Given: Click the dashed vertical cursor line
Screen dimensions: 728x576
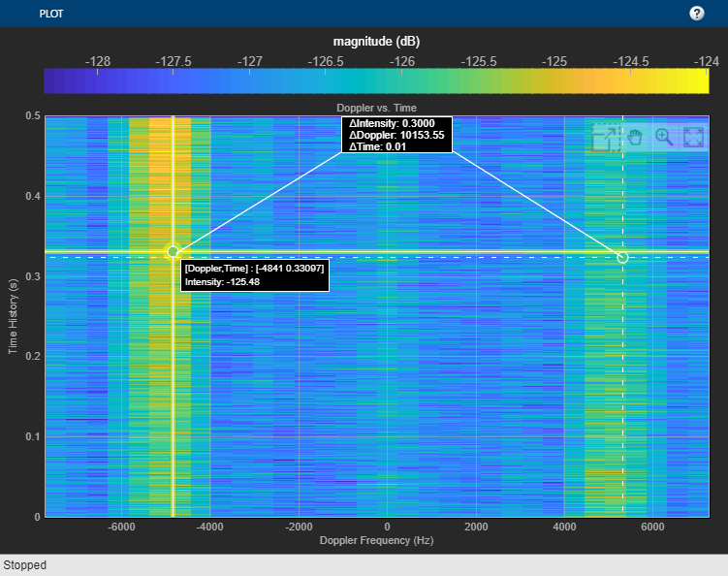Looking at the screenshot, I should pos(622,407).
